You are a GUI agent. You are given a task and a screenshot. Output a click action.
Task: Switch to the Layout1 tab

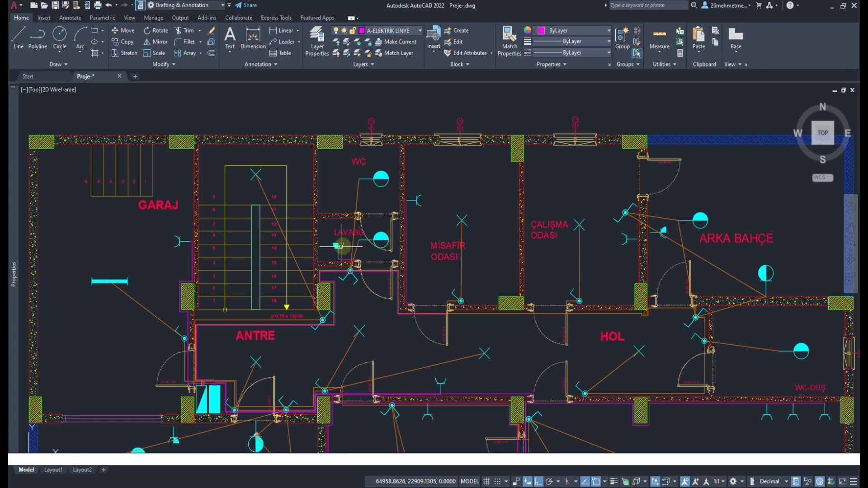53,469
